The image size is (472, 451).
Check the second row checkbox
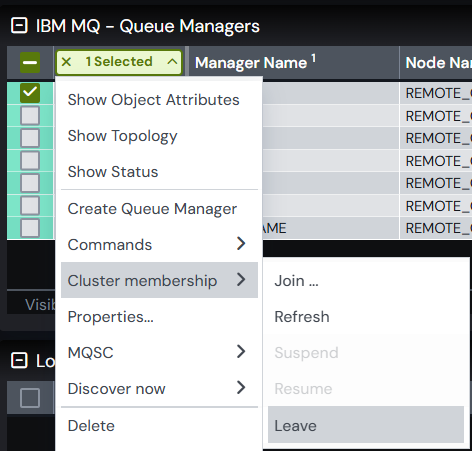click(30, 115)
